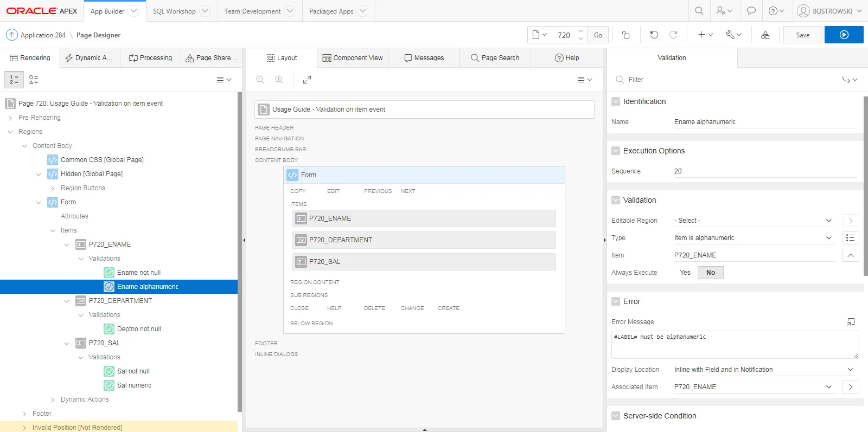868x432 pixels.
Task: Open the Display Location dropdown
Action: pyautogui.click(x=763, y=370)
